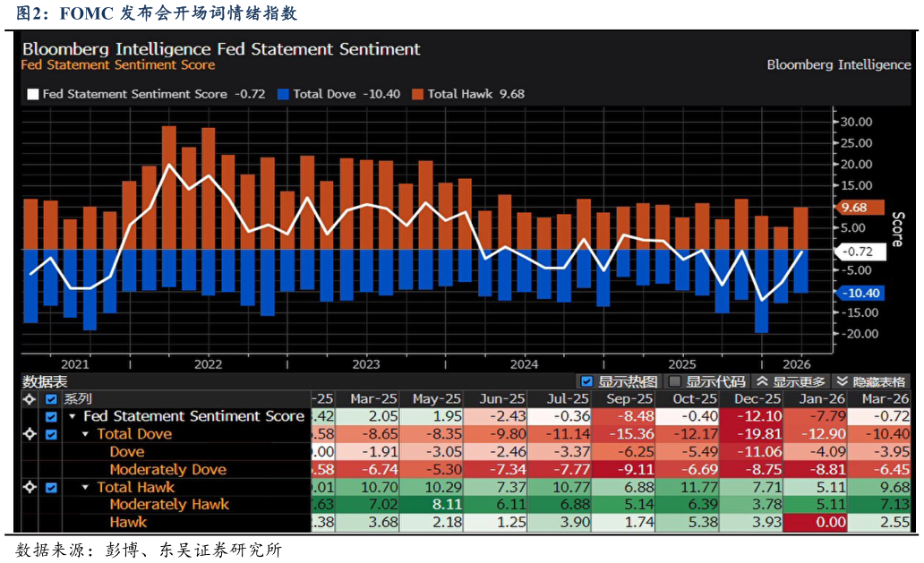The height and width of the screenshot is (563, 924).
Task: Uncheck the Fed Statement Sentiment Score series checkbox
Action: coord(51,416)
